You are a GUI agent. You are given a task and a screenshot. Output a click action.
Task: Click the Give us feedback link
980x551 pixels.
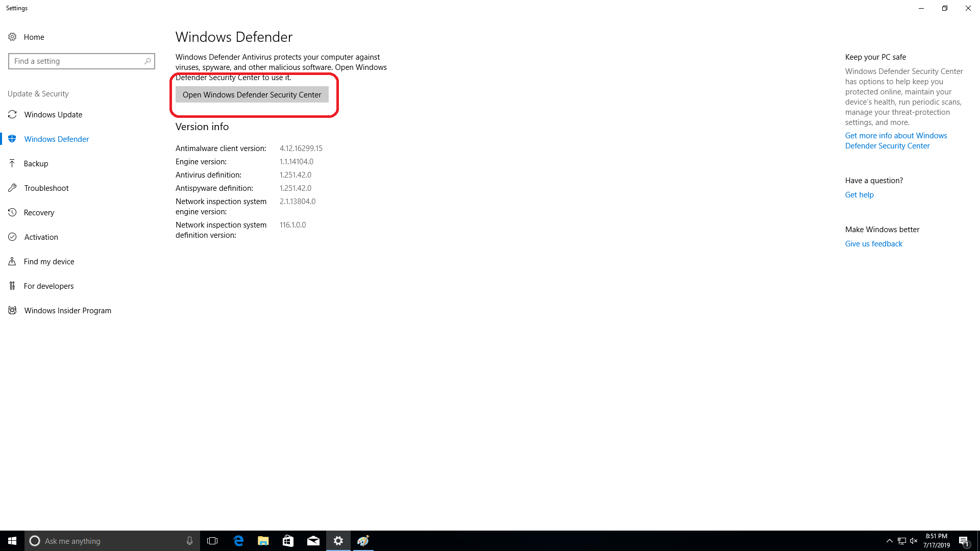[x=873, y=244]
